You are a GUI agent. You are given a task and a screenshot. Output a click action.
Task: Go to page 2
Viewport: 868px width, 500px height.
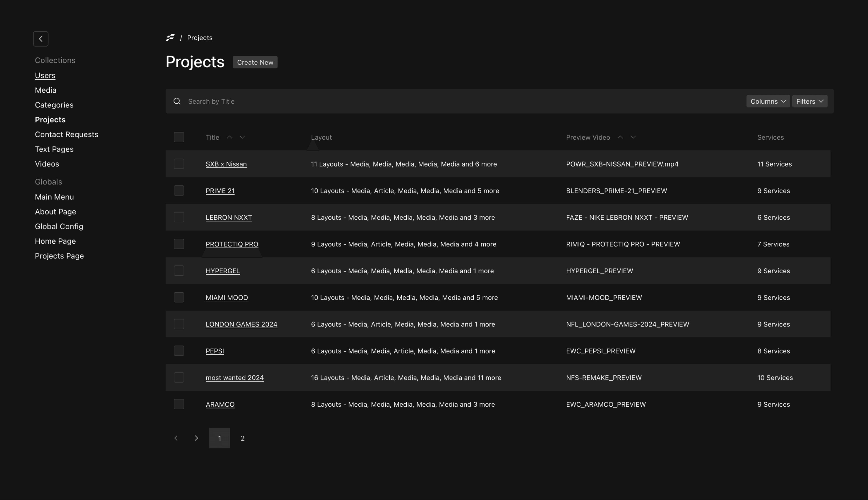(243, 438)
